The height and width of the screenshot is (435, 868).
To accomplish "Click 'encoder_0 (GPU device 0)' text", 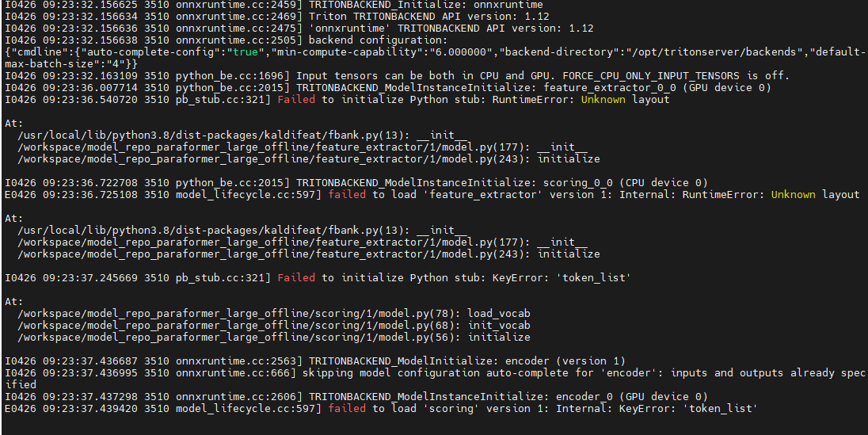I will tap(632, 397).
